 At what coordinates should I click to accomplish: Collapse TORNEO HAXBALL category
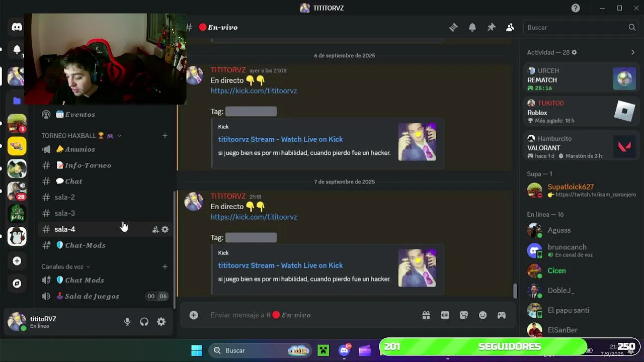(80, 136)
